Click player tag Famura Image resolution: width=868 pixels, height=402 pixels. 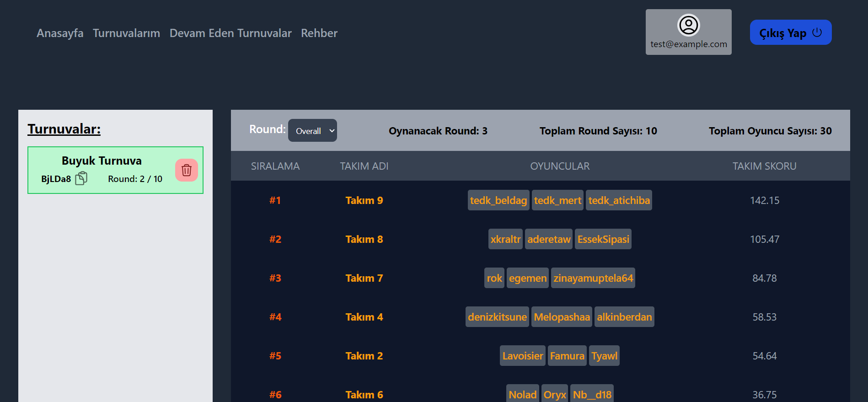pyautogui.click(x=567, y=356)
